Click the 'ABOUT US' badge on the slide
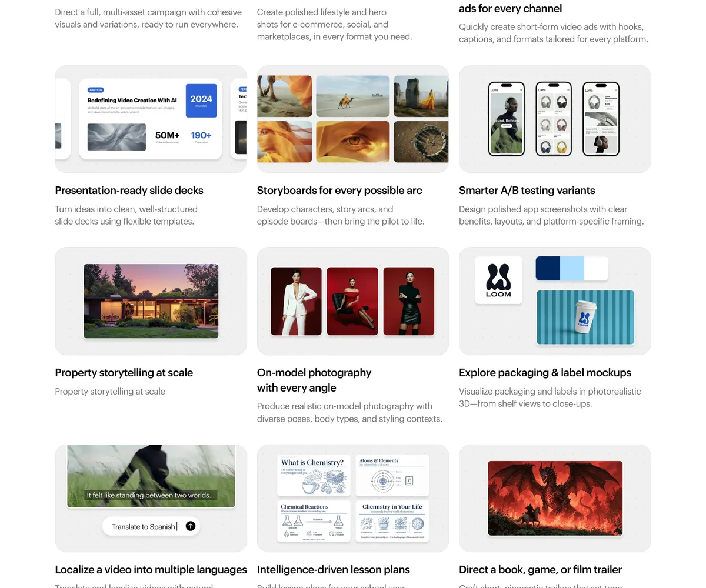This screenshot has width=706, height=588. pyautogui.click(x=95, y=90)
